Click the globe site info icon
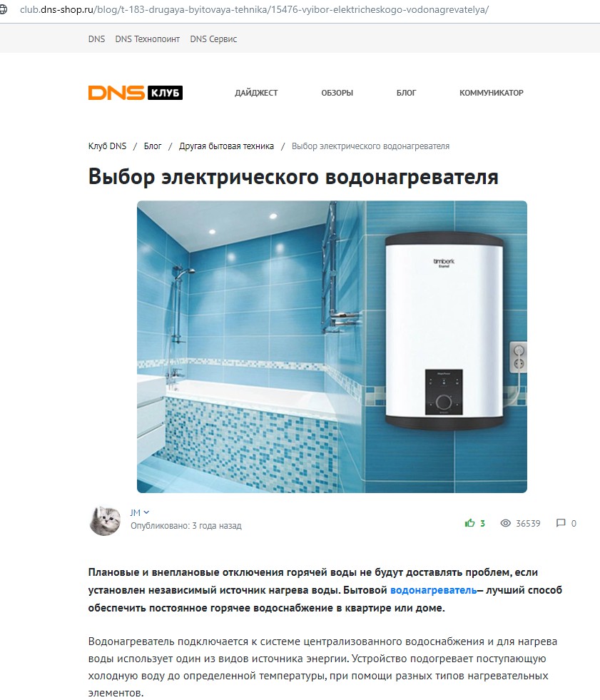The image size is (600, 700). click(3, 9)
